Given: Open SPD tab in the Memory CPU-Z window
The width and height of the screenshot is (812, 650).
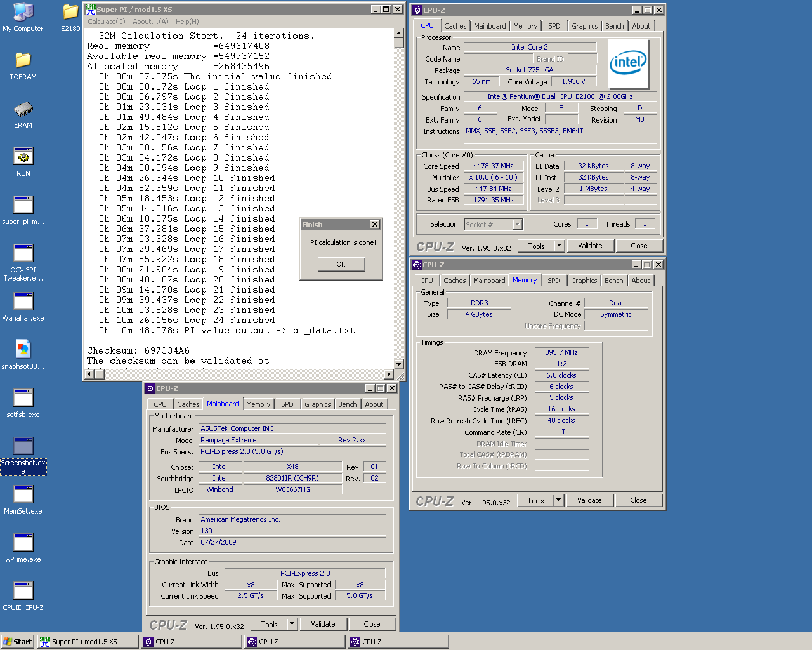Looking at the screenshot, I should 554,281.
